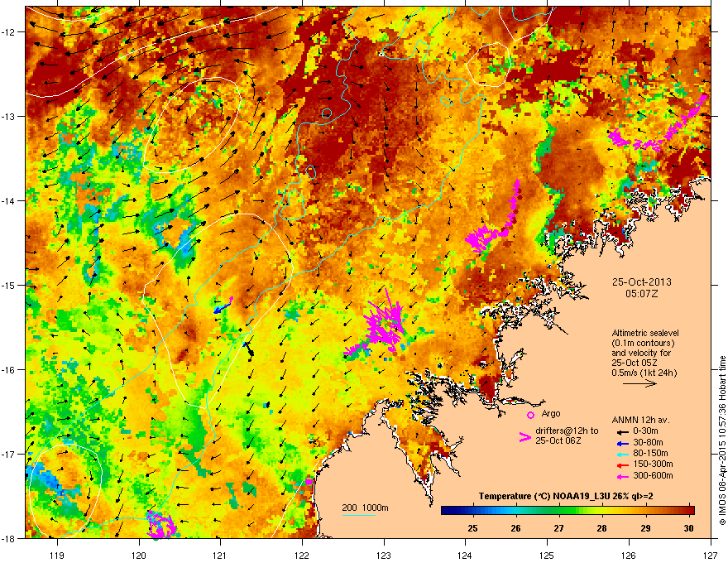Click the '80-150m' depth label
The height and width of the screenshot is (563, 728).
point(650,454)
